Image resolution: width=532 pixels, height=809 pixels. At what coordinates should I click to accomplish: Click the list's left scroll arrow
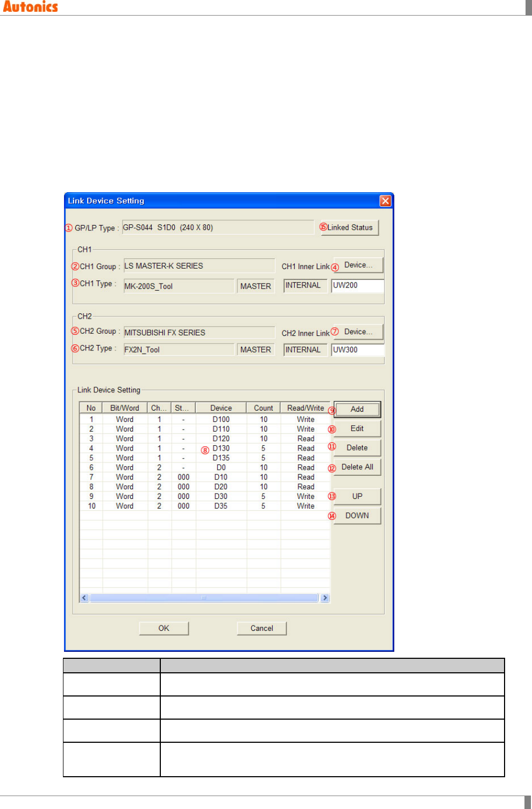click(84, 598)
